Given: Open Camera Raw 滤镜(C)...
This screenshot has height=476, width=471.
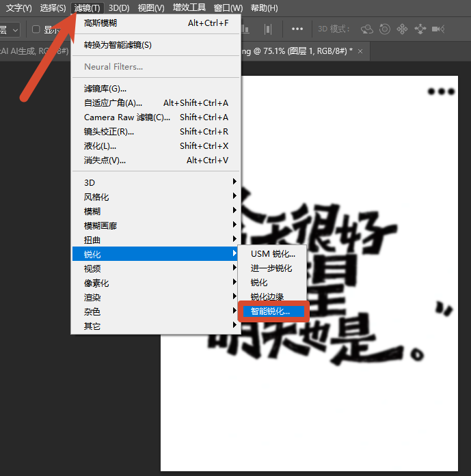Looking at the screenshot, I should 156,117.
